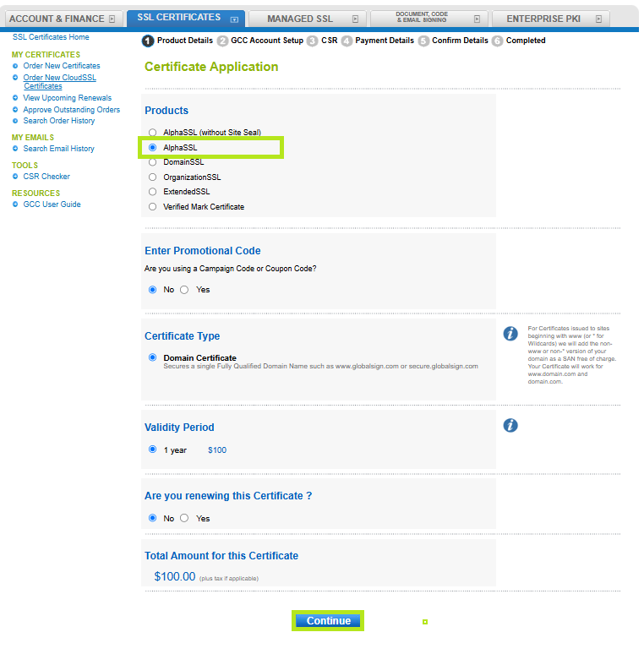This screenshot has height=654, width=644.
Task: Click step 1 Product Details circle icon
Action: [x=148, y=41]
